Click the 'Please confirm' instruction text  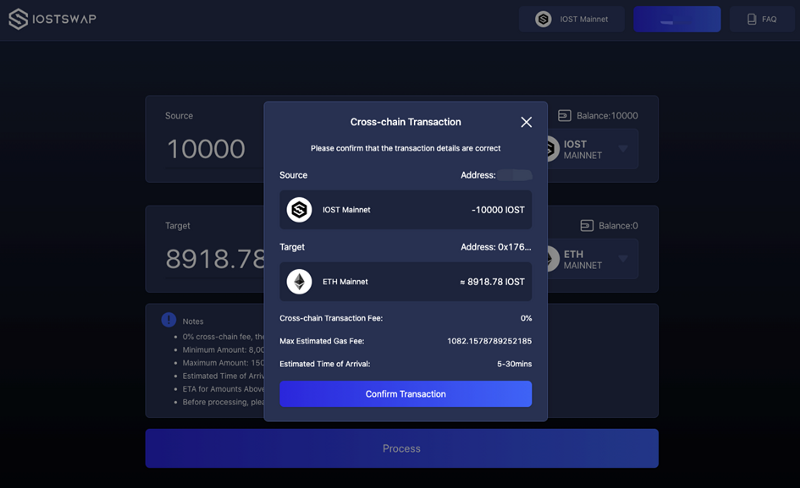click(406, 148)
